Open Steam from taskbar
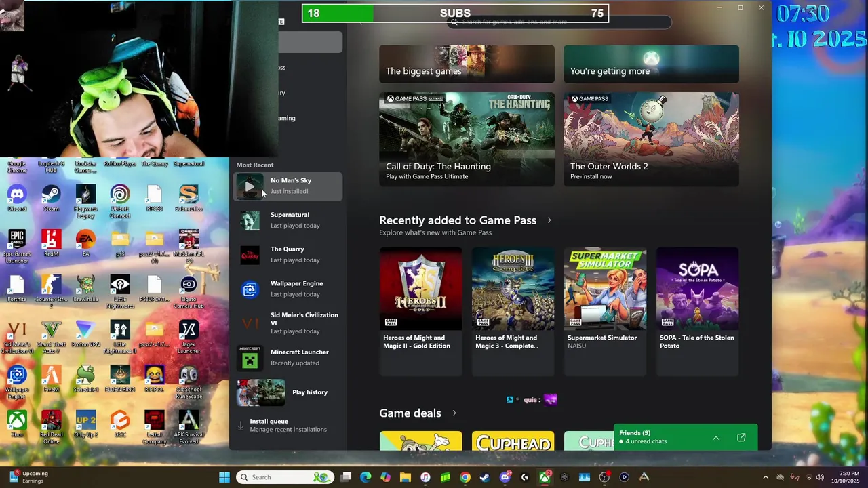This screenshot has width=868, height=488. click(x=484, y=477)
